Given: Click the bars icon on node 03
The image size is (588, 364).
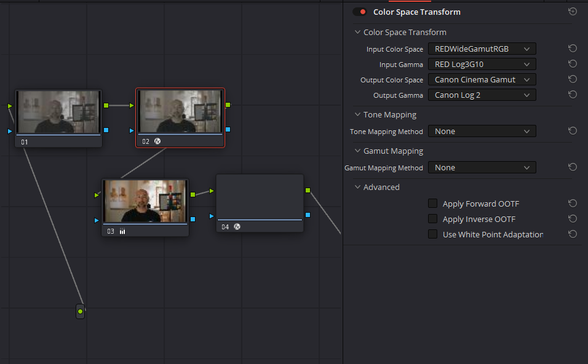Looking at the screenshot, I should [x=122, y=231].
